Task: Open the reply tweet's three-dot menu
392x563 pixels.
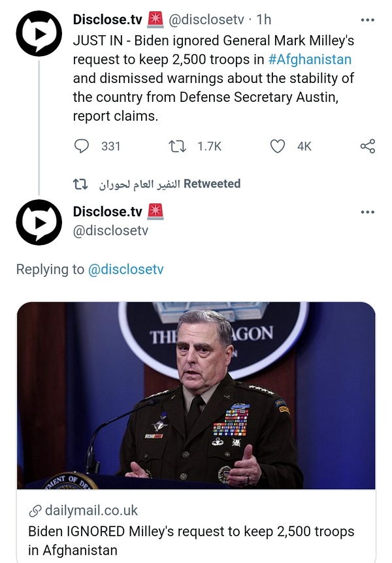Action: coord(368,212)
